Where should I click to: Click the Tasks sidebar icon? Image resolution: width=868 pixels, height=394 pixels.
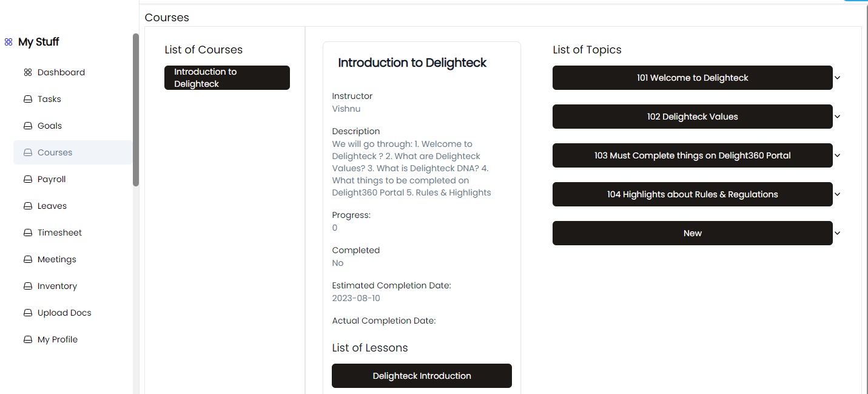pos(27,99)
